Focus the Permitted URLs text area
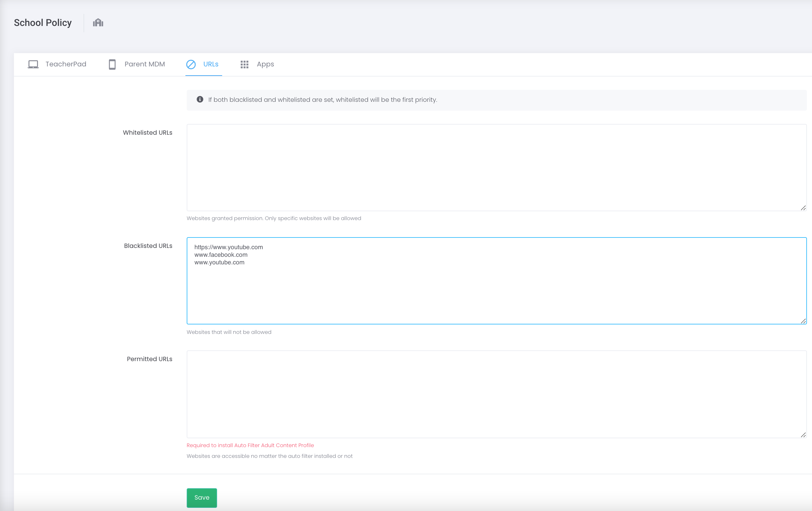This screenshot has height=511, width=812. point(497,394)
